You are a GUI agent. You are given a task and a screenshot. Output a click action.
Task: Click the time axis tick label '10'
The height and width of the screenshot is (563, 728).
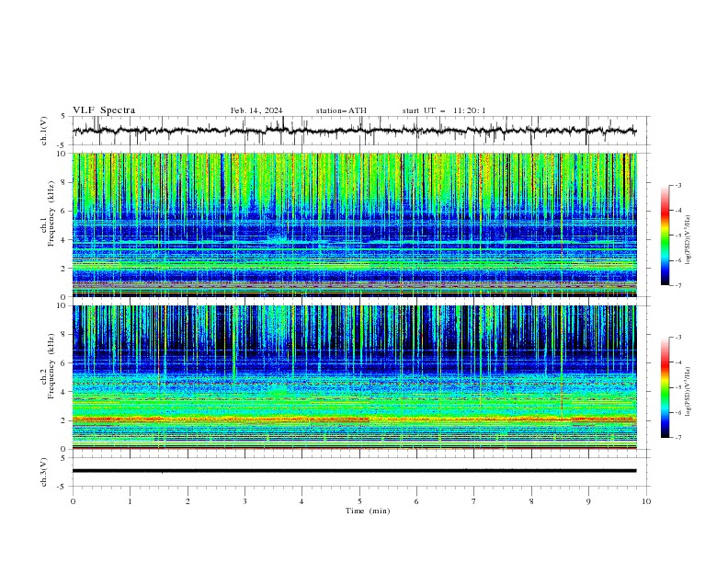pos(646,501)
